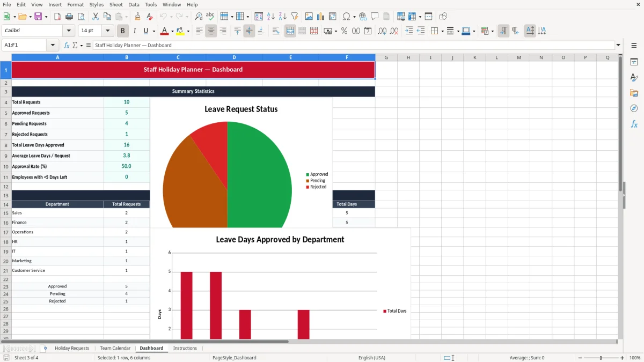
Task: Open the Borders dropdown arrow
Action: [x=442, y=31]
